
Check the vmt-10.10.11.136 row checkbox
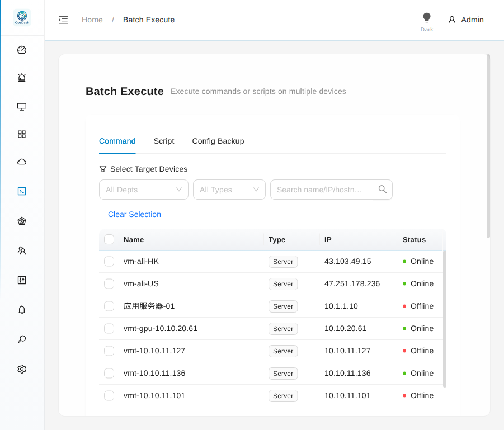[x=109, y=373]
